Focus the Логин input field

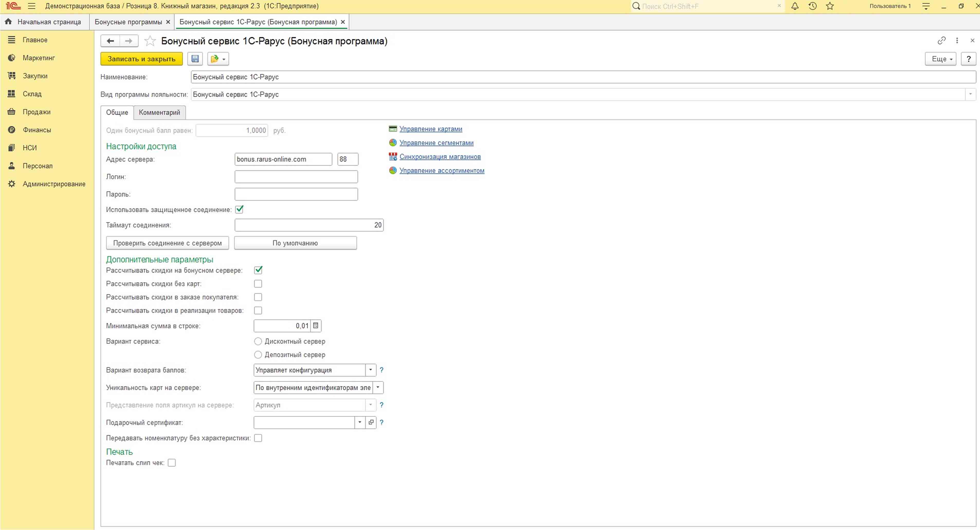296,177
